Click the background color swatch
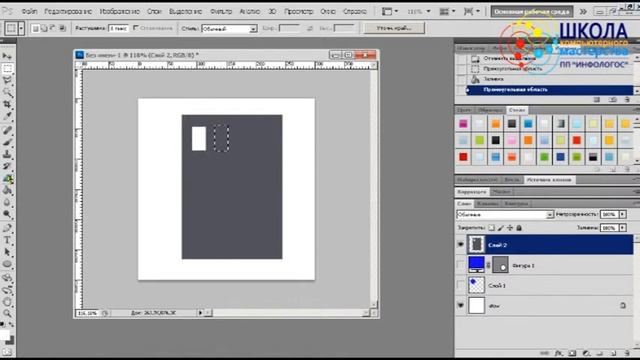 (x=10, y=340)
